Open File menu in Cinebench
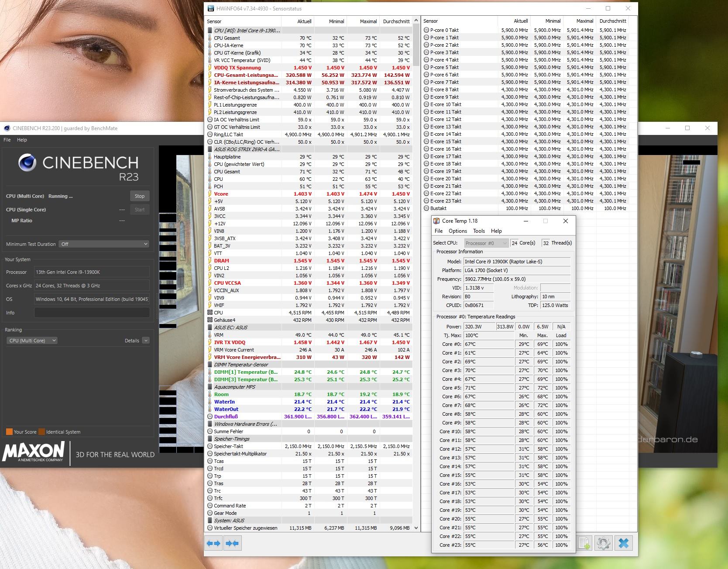Screen dimensions: 728x569 point(7,140)
